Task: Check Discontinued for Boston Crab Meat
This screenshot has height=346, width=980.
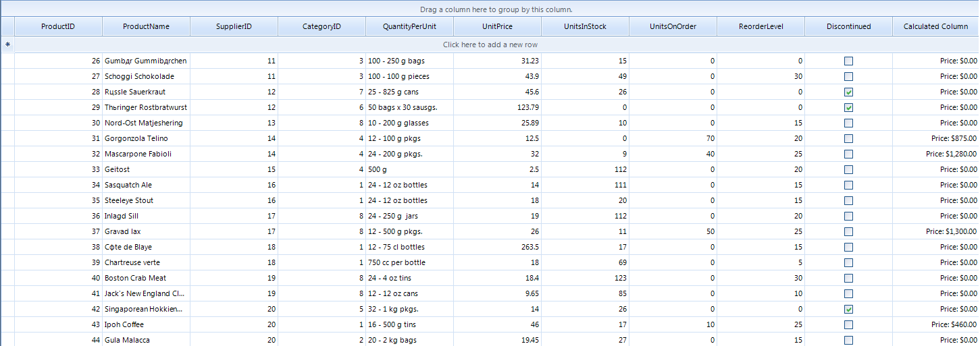Action: [848, 278]
